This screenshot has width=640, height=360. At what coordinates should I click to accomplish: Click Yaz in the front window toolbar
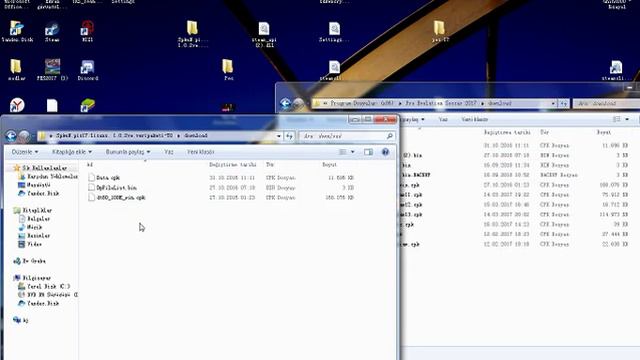point(169,152)
